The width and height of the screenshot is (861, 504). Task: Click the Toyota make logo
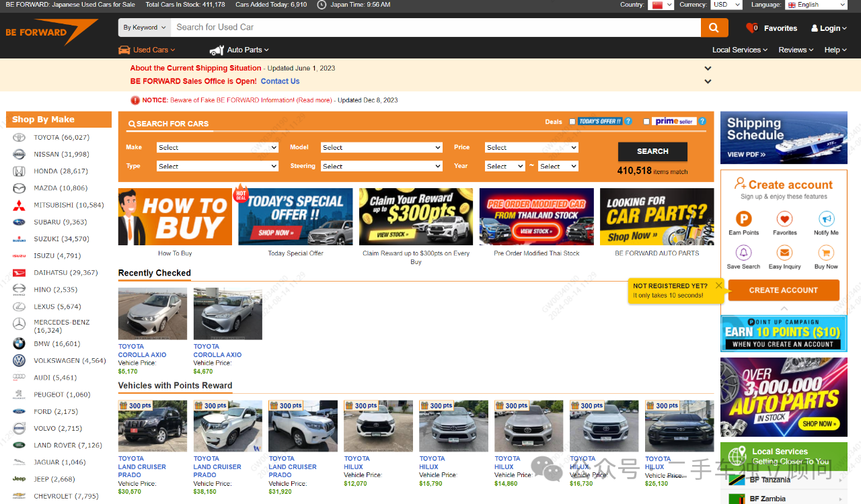coord(19,138)
